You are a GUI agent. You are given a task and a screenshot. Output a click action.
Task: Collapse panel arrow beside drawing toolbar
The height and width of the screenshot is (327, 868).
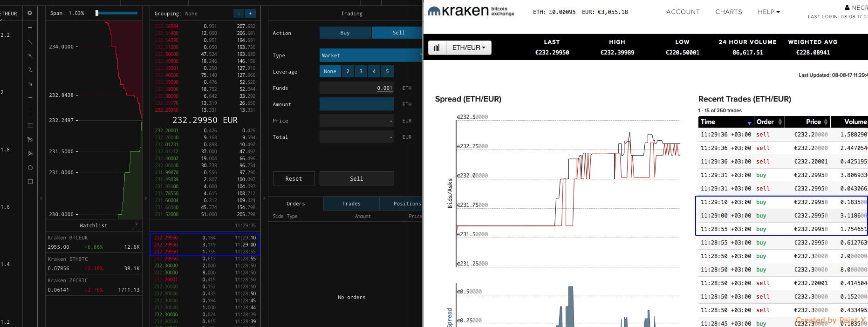(41, 198)
